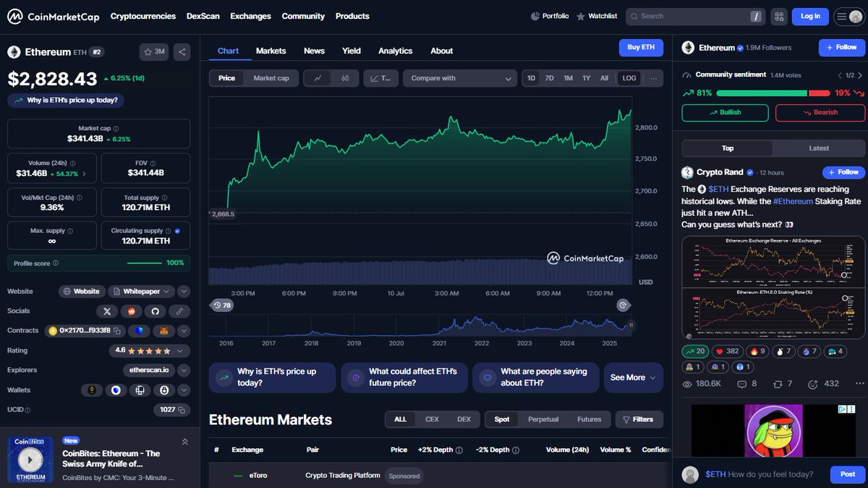The image size is (868, 488).
Task: Filter markets by Perpetual
Action: (543, 419)
